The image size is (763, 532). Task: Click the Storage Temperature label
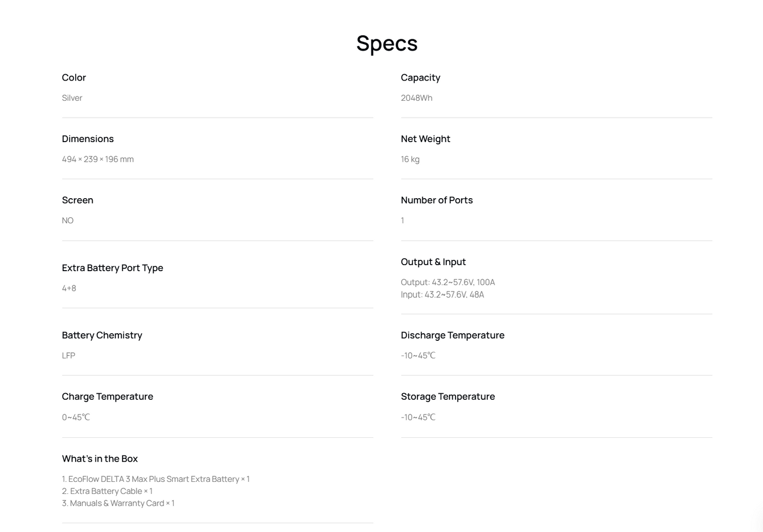447,397
